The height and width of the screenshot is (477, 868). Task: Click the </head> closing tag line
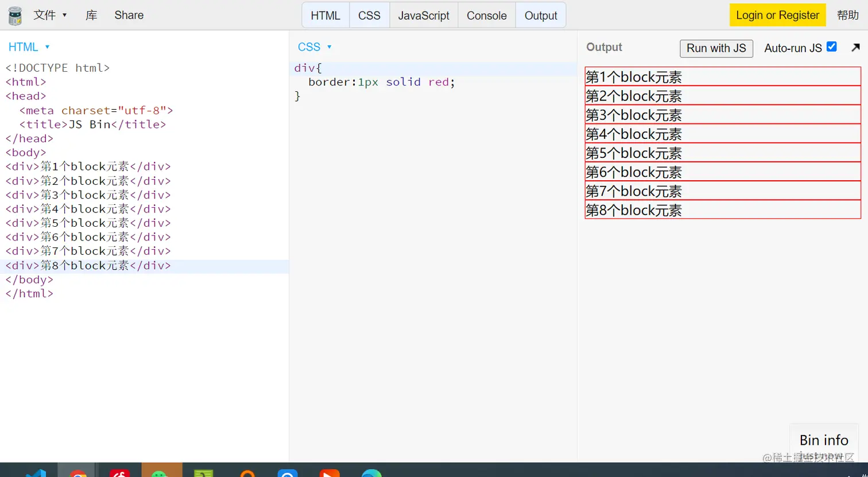29,138
